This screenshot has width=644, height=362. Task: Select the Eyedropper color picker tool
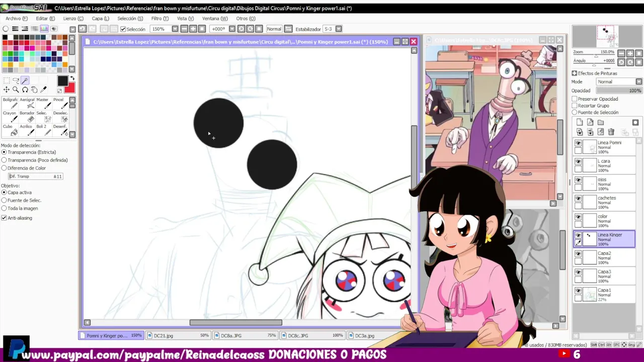(x=43, y=89)
